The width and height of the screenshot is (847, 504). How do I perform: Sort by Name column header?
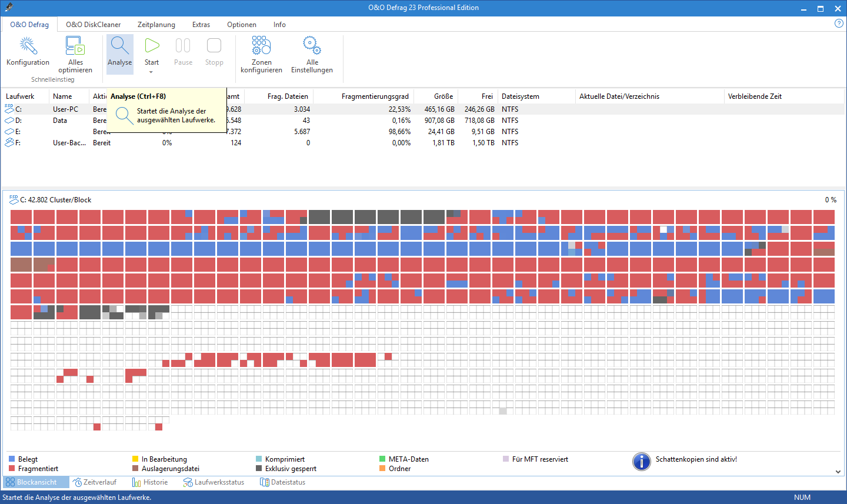(x=69, y=96)
